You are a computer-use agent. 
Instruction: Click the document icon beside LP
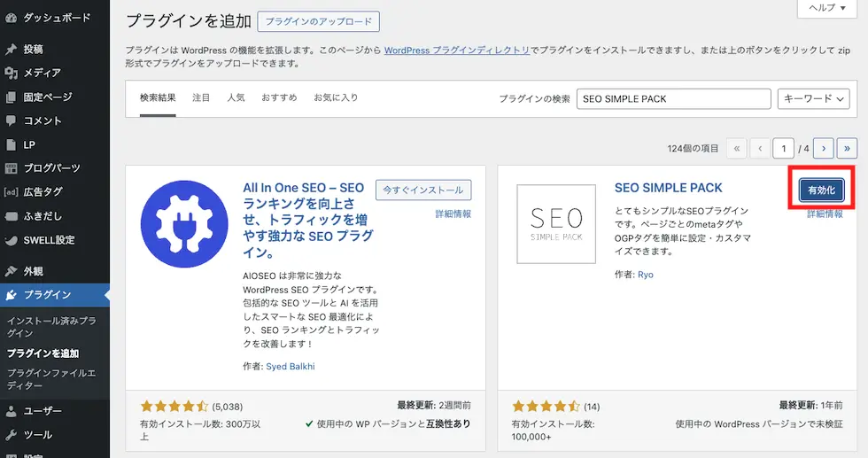click(x=11, y=144)
